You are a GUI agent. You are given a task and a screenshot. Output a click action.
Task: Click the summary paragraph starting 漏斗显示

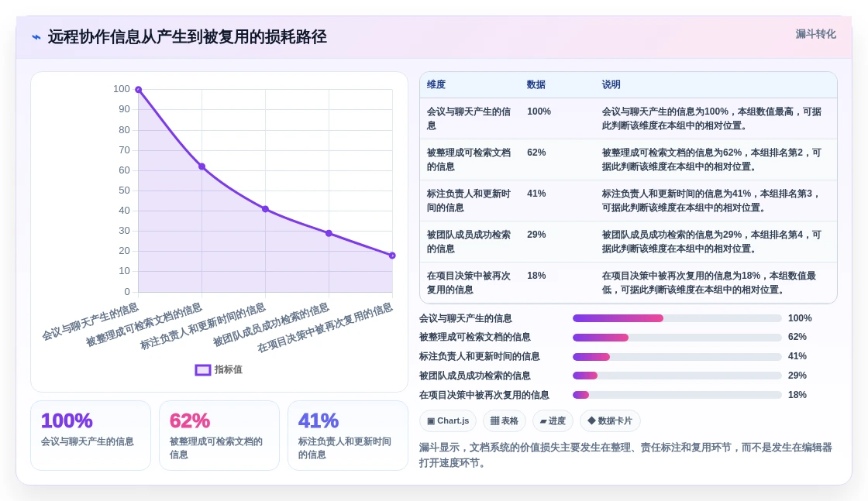click(625, 455)
